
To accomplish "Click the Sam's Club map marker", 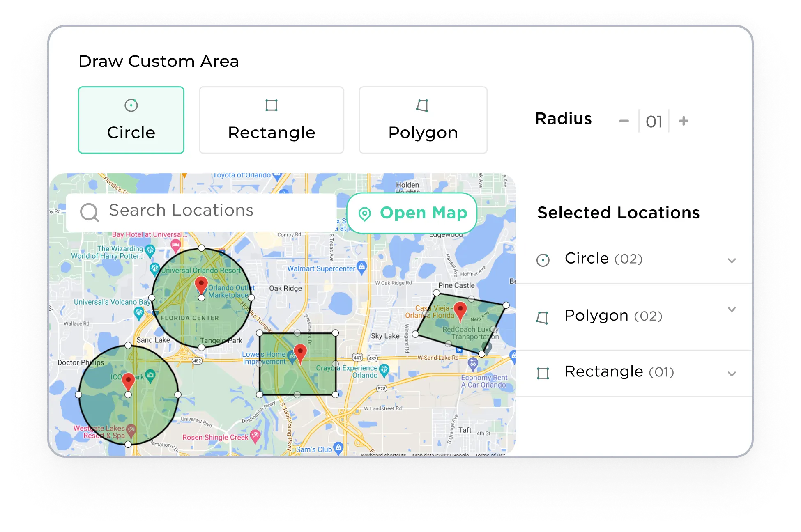I will click(x=338, y=447).
